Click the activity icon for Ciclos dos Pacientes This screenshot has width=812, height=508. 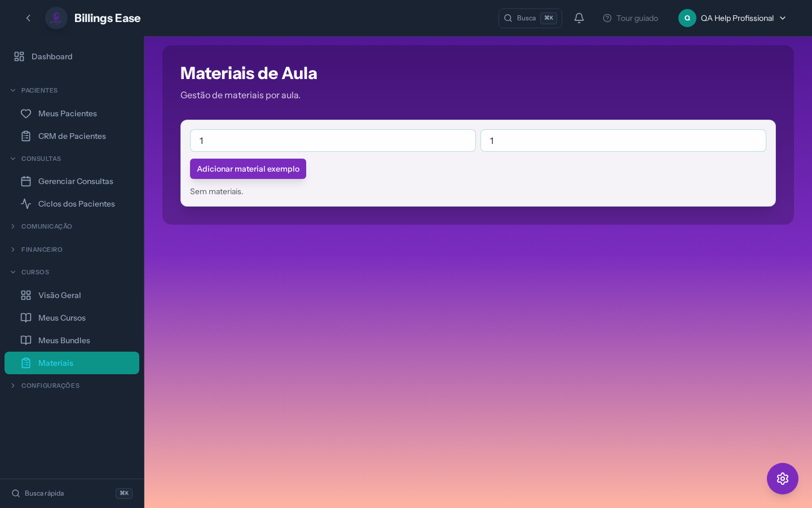click(26, 204)
